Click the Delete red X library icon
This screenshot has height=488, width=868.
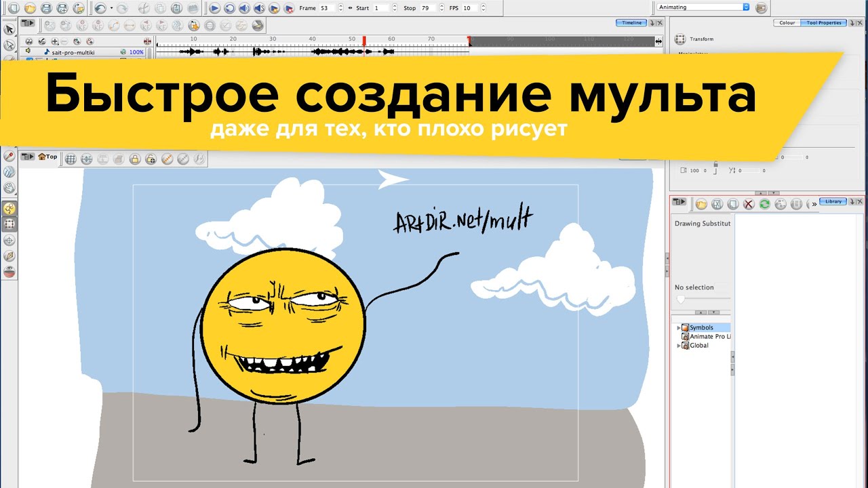click(x=749, y=204)
